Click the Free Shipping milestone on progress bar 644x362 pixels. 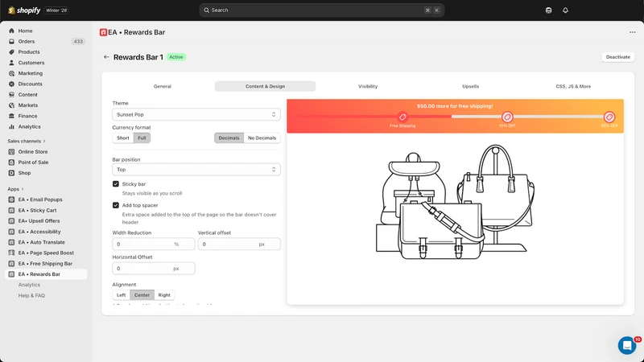402,117
